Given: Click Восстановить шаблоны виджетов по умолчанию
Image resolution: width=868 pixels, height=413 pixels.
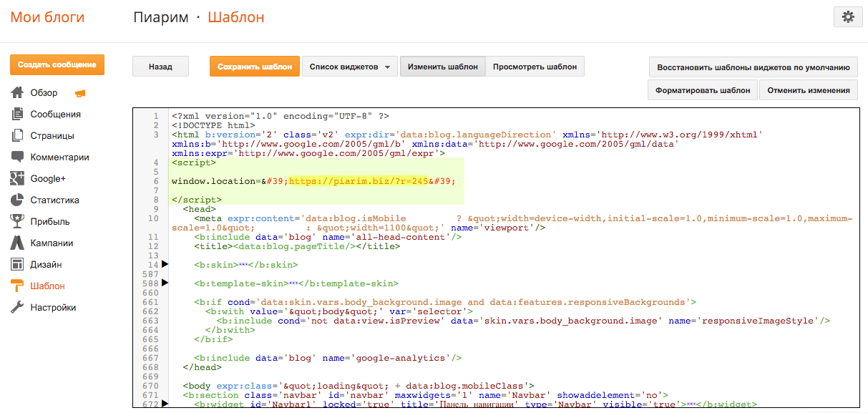Looking at the screenshot, I should click(x=753, y=67).
